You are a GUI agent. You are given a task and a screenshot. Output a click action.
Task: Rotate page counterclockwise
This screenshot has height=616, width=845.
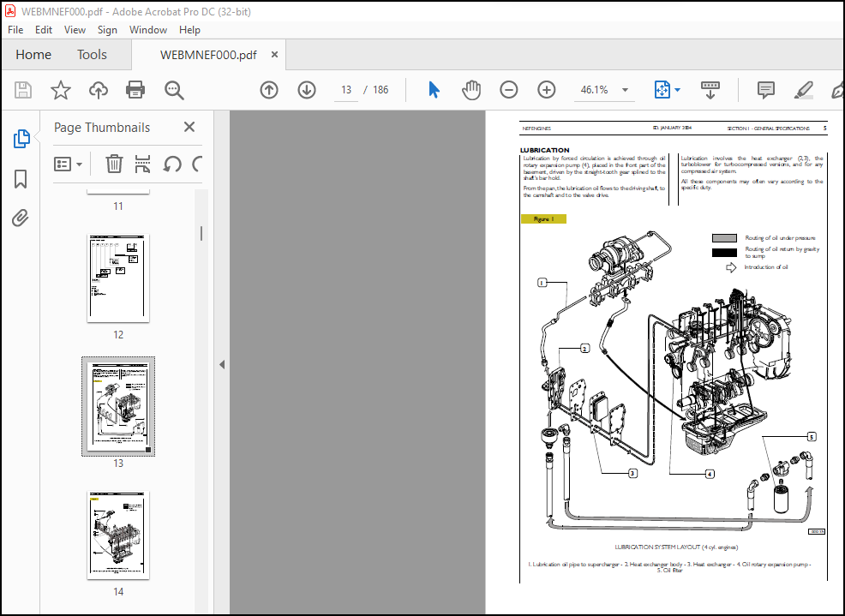(172, 164)
